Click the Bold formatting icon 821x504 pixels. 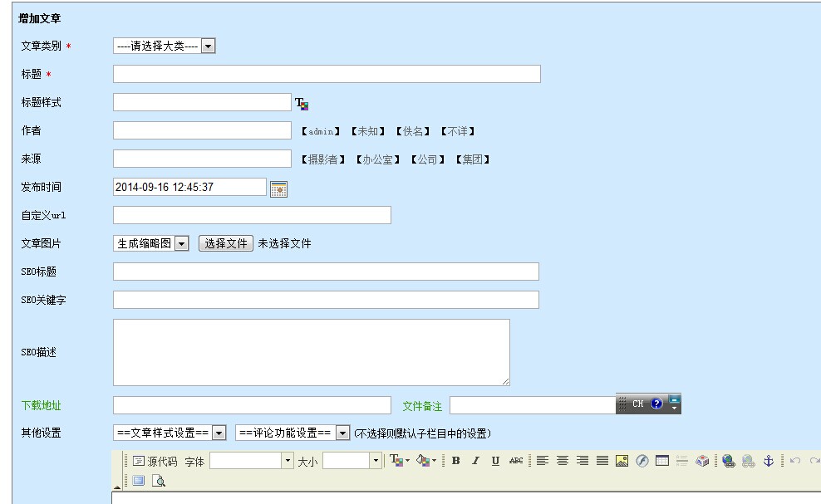tap(456, 461)
